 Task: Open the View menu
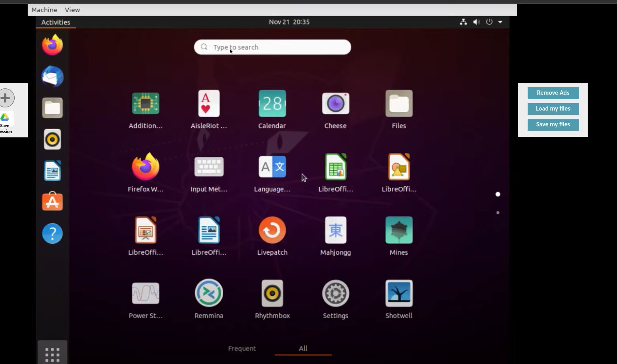point(72,10)
